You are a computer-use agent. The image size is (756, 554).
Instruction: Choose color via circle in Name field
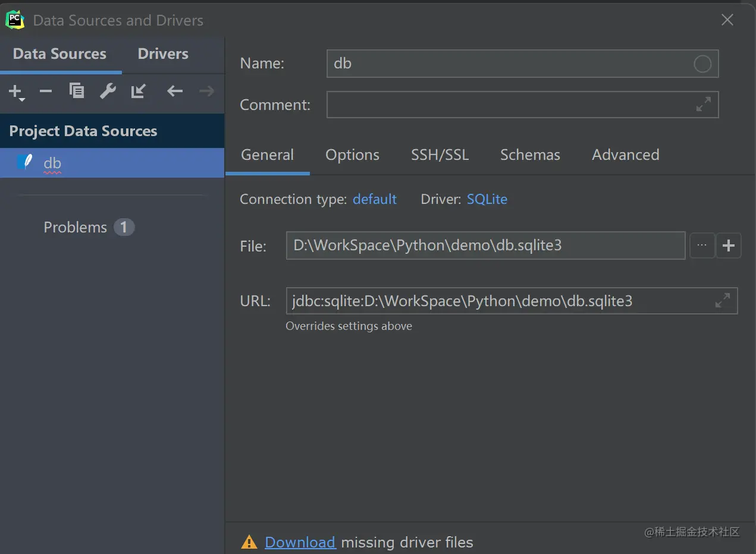click(x=702, y=64)
